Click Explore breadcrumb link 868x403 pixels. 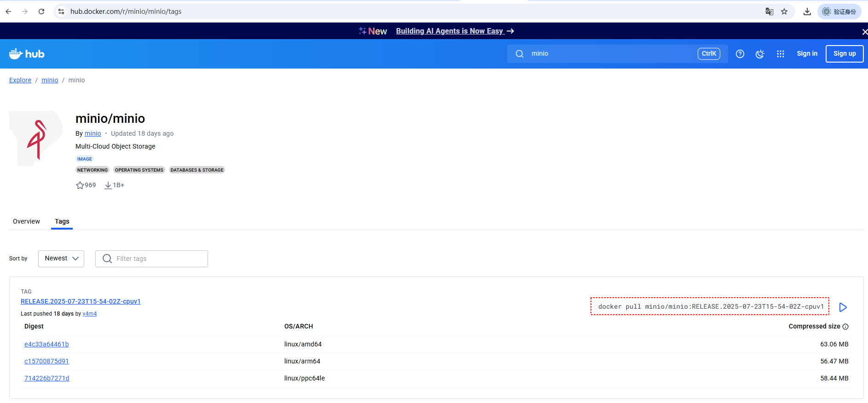click(x=20, y=80)
